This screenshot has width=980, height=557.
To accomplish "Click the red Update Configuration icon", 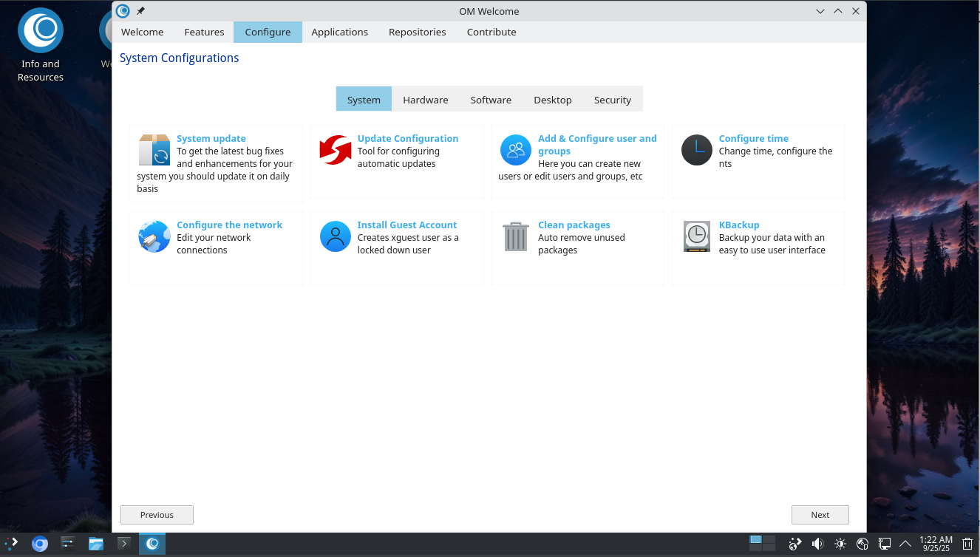I will (335, 150).
